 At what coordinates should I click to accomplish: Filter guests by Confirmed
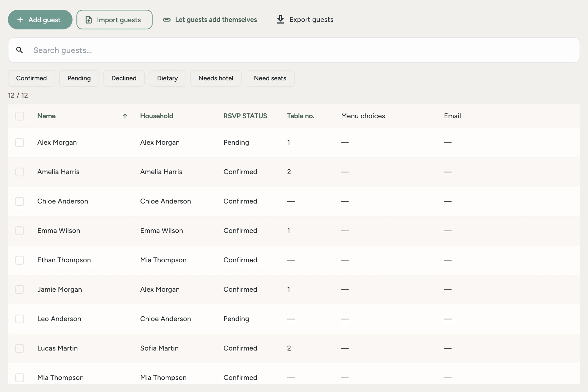click(x=31, y=78)
